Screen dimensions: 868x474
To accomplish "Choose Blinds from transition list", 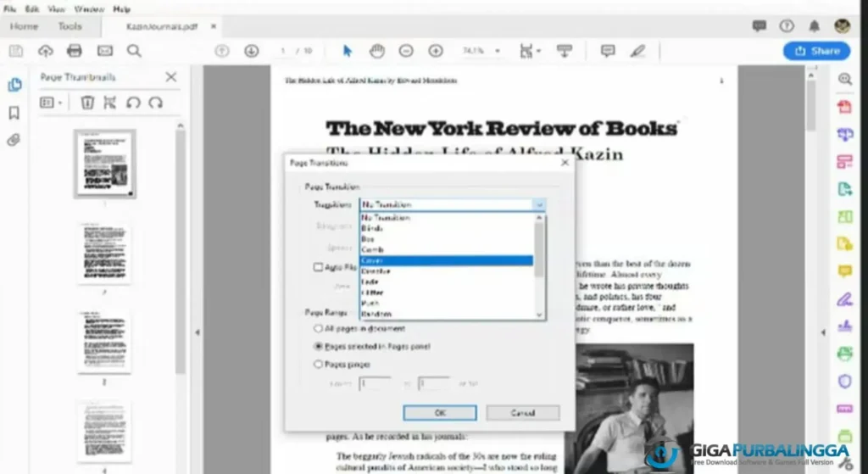I will (x=447, y=228).
